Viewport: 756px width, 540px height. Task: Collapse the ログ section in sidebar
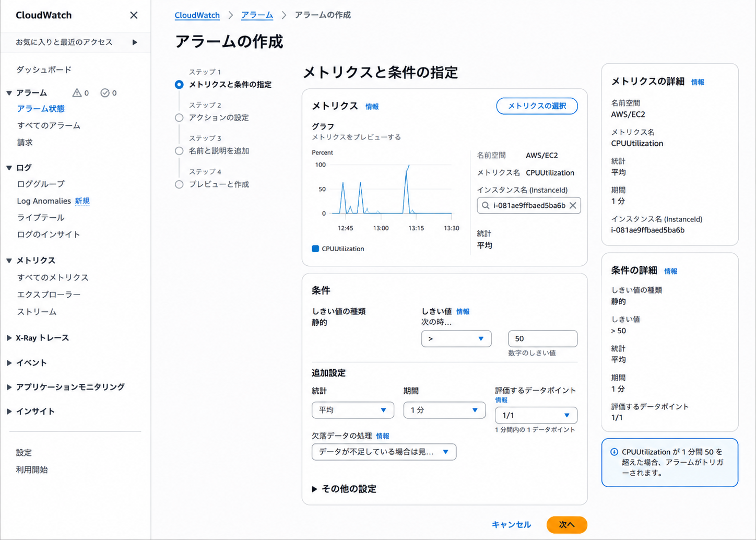(9, 168)
